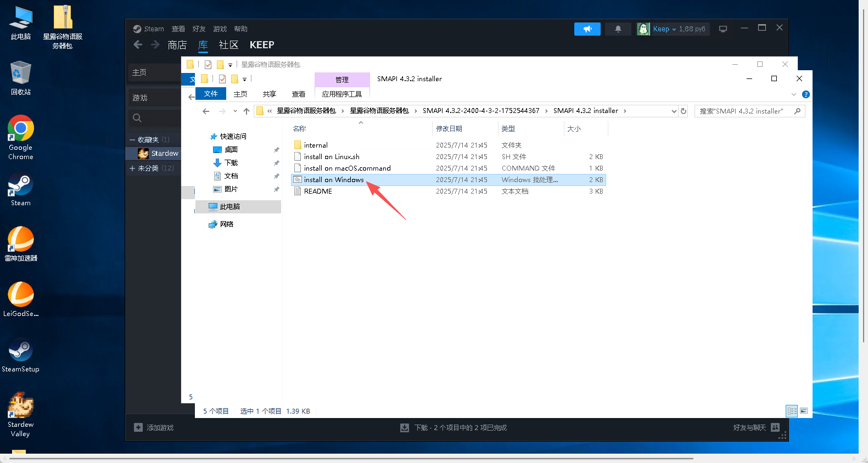Click the refresh button beside address bar
The height and width of the screenshot is (463, 868).
(x=684, y=111)
